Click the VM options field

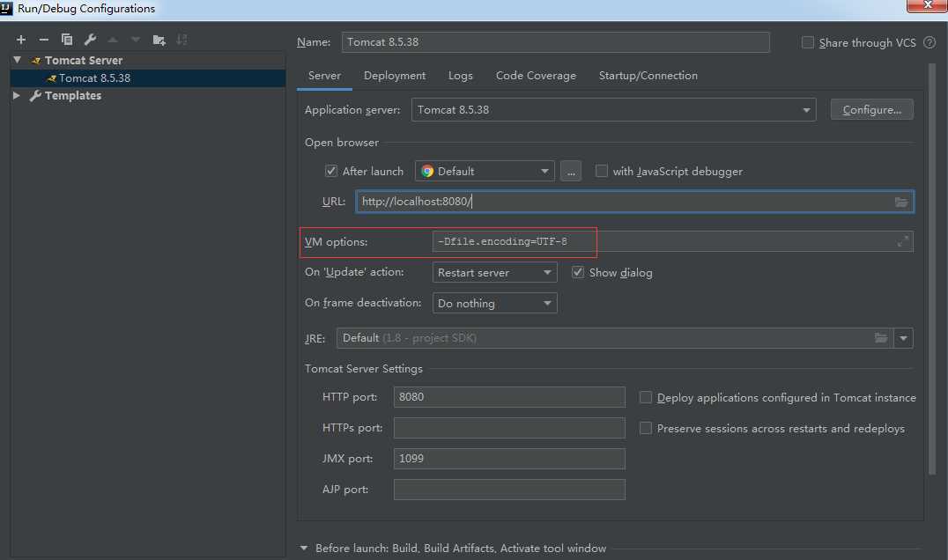(673, 241)
